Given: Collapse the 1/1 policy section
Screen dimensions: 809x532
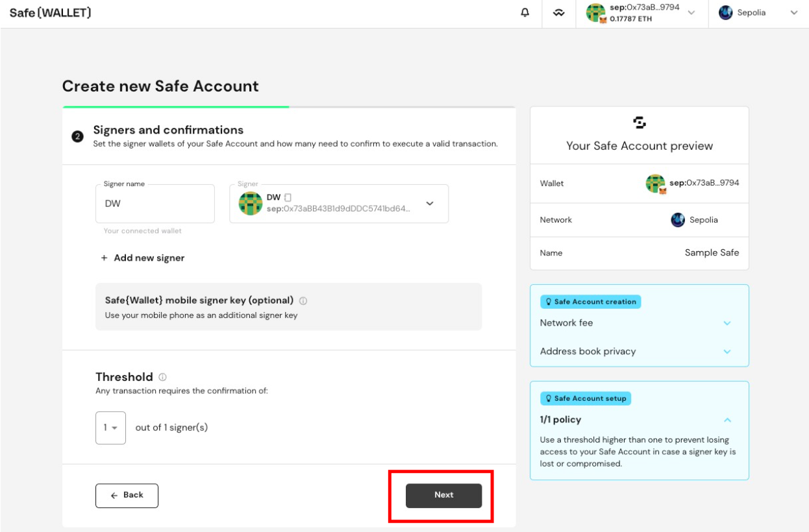Looking at the screenshot, I should (x=727, y=420).
